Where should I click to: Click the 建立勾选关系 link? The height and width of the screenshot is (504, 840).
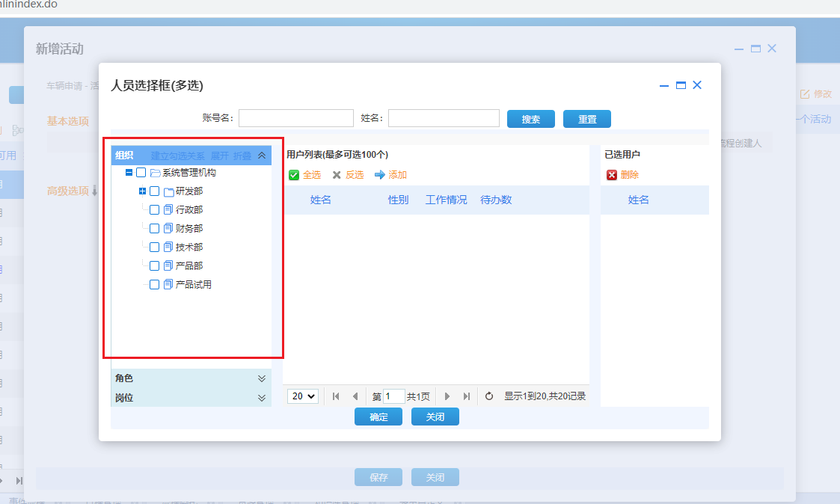point(178,156)
